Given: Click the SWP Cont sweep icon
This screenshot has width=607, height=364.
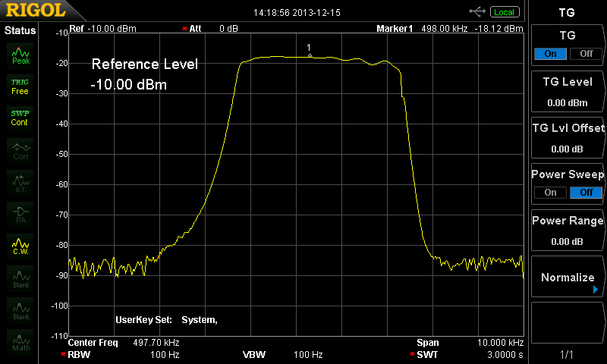Looking at the screenshot, I should click(x=20, y=118).
